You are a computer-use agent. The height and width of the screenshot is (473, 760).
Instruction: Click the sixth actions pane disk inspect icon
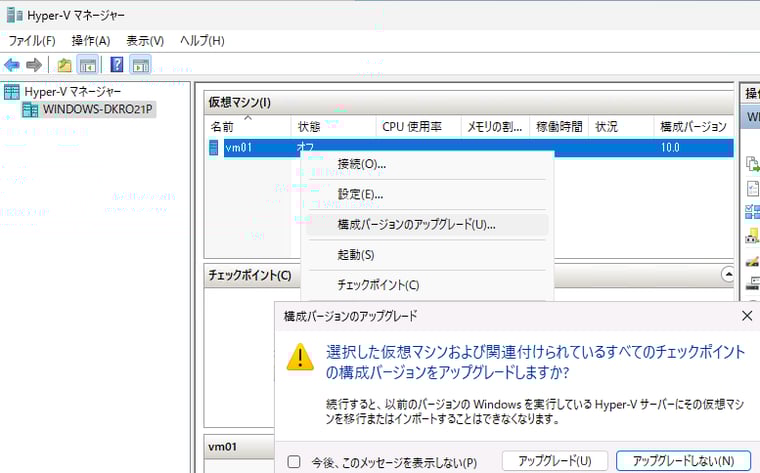pos(753,283)
